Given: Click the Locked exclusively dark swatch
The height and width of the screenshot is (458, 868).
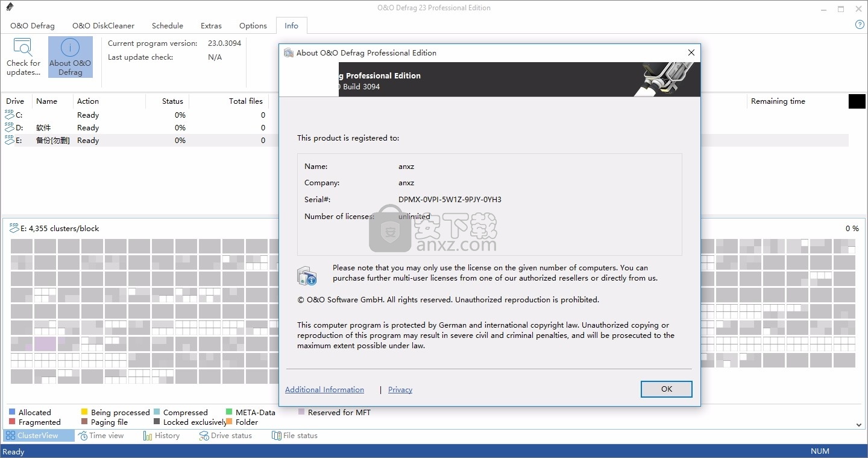Looking at the screenshot, I should [x=157, y=422].
